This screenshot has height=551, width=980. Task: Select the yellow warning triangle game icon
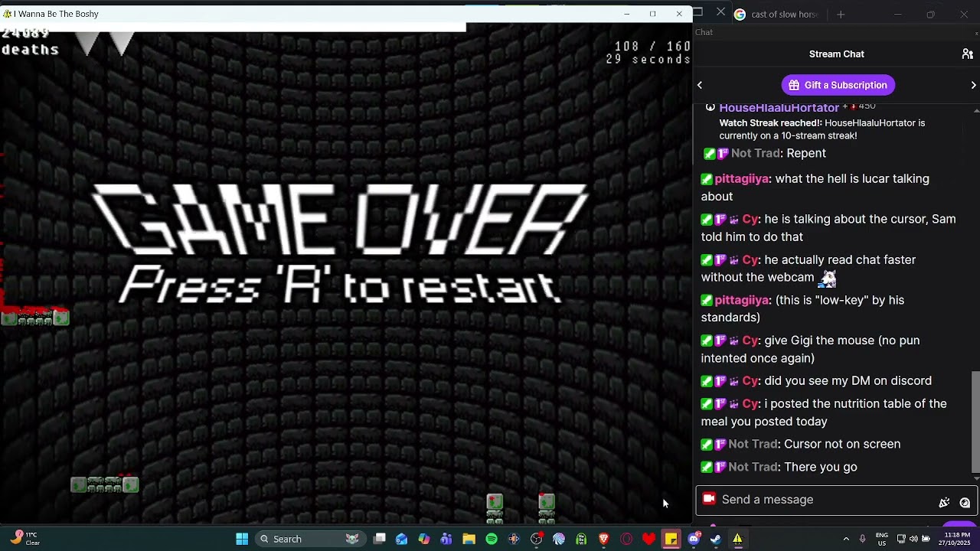[x=737, y=539]
